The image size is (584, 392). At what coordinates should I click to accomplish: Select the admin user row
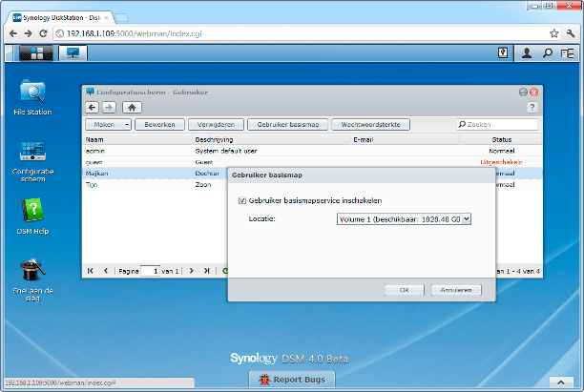tap(312, 151)
